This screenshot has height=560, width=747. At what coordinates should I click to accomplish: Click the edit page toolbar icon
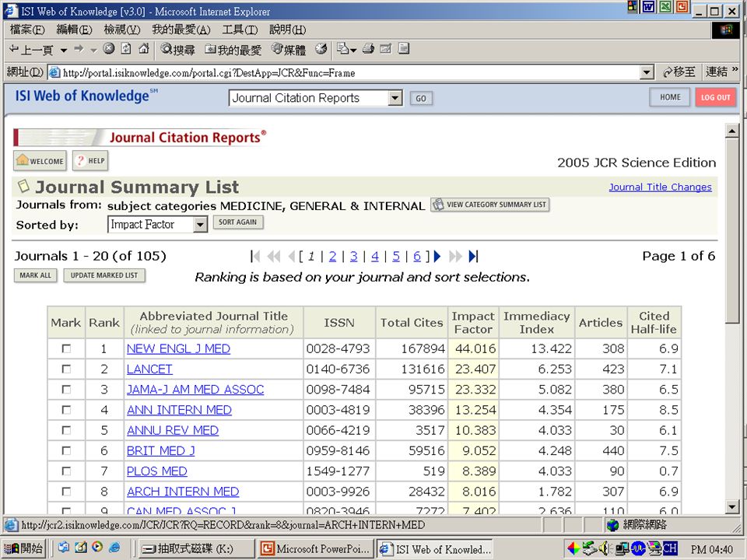(386, 48)
